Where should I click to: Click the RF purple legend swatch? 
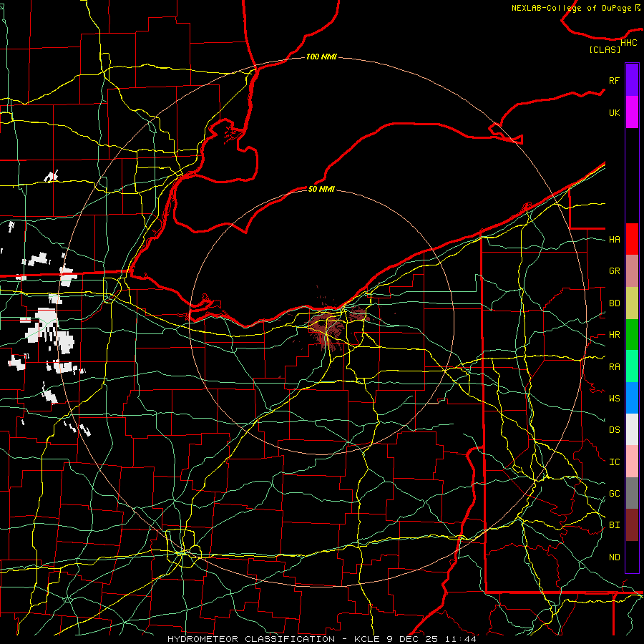[632, 80]
